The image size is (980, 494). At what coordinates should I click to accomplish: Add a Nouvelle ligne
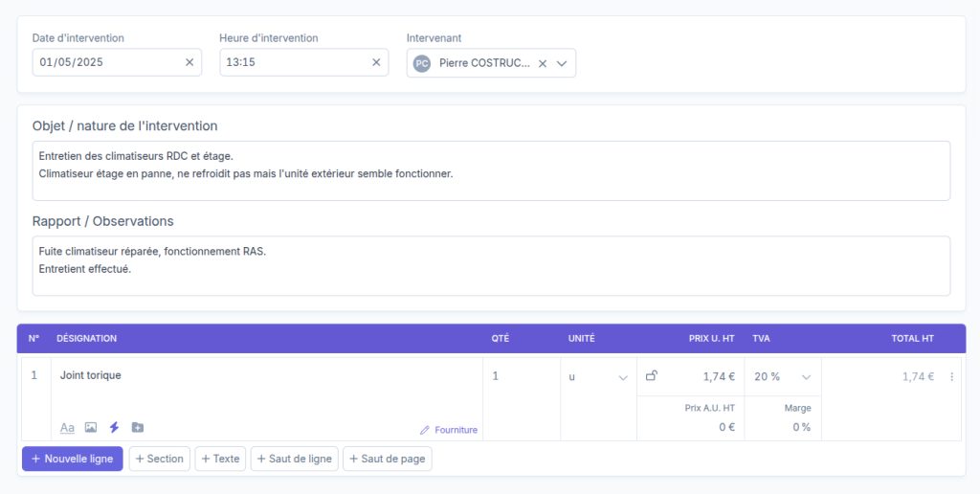pos(73,459)
